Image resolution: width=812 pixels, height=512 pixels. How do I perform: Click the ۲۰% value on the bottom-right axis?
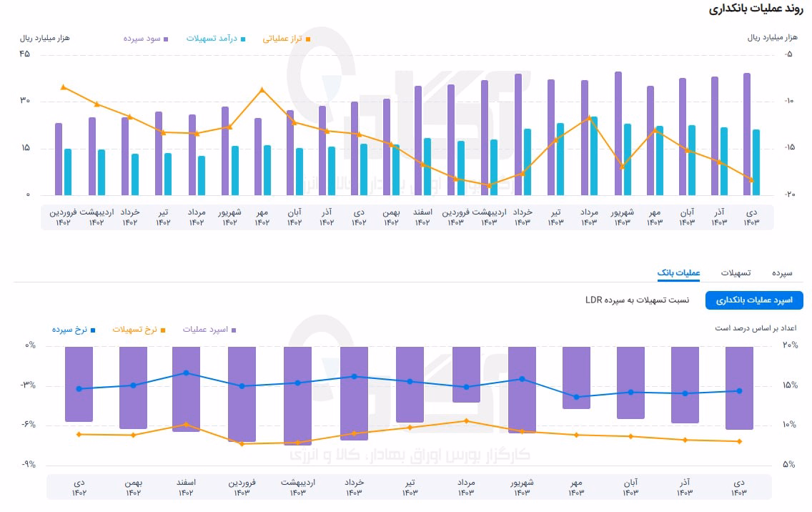791,345
